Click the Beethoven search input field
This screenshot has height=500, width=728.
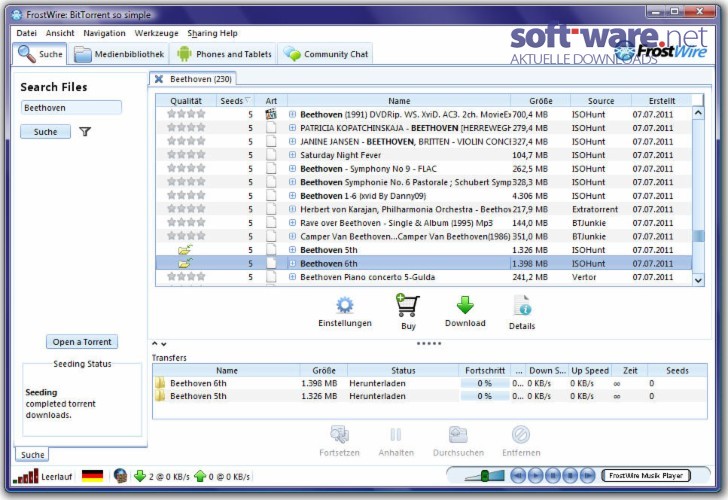coord(71,108)
